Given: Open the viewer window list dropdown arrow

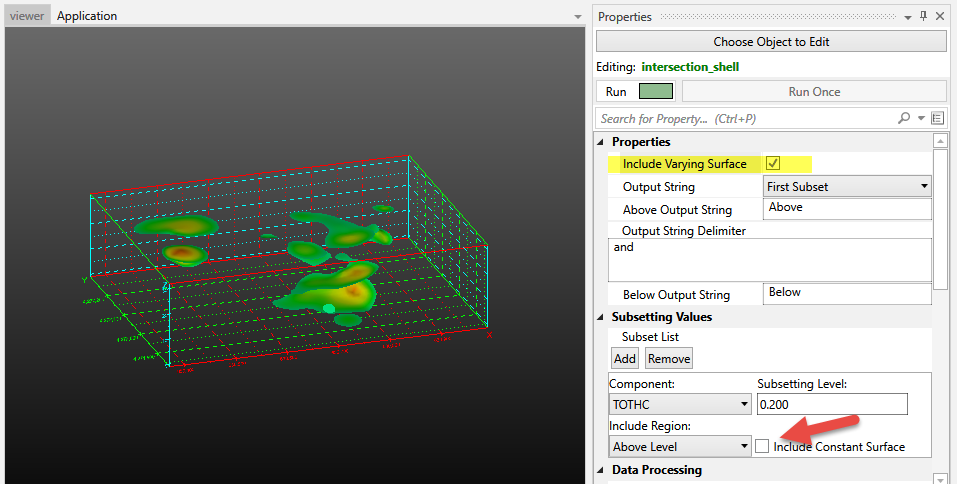Looking at the screenshot, I should pyautogui.click(x=577, y=17).
